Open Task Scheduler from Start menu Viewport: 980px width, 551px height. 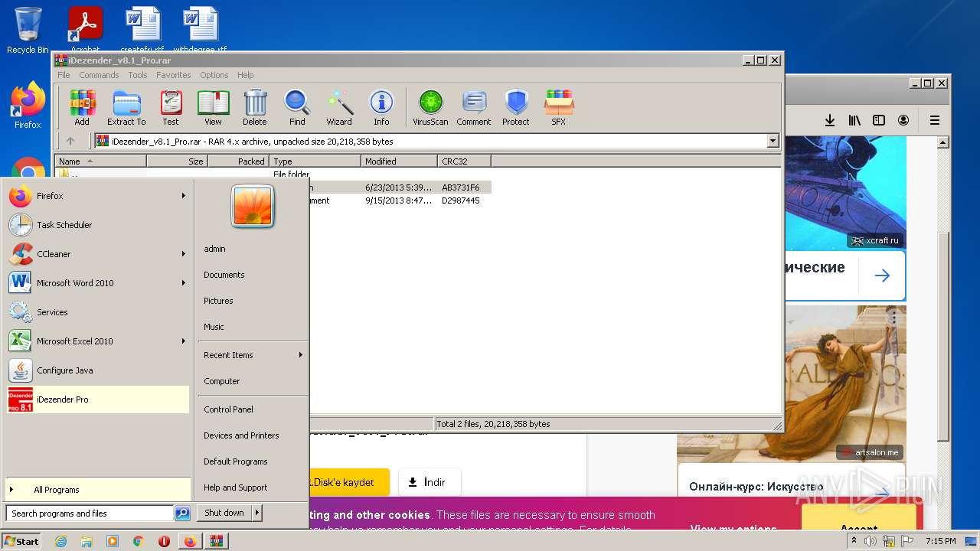click(x=98, y=225)
